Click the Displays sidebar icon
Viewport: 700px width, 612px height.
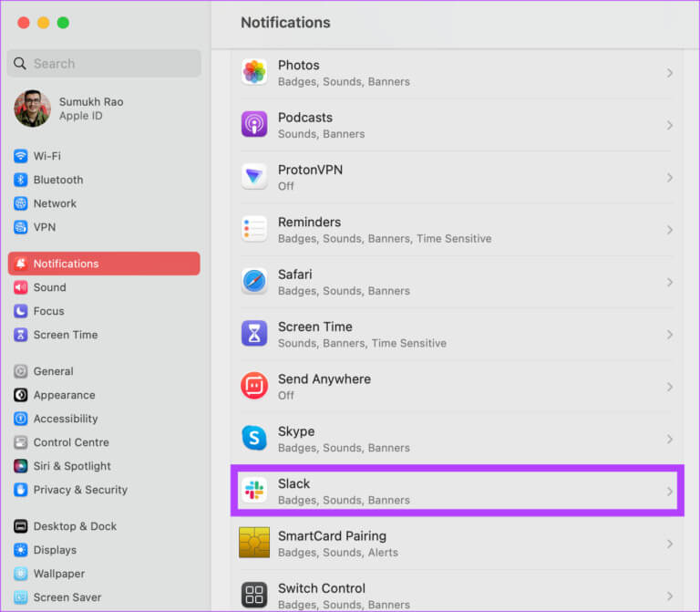click(21, 550)
